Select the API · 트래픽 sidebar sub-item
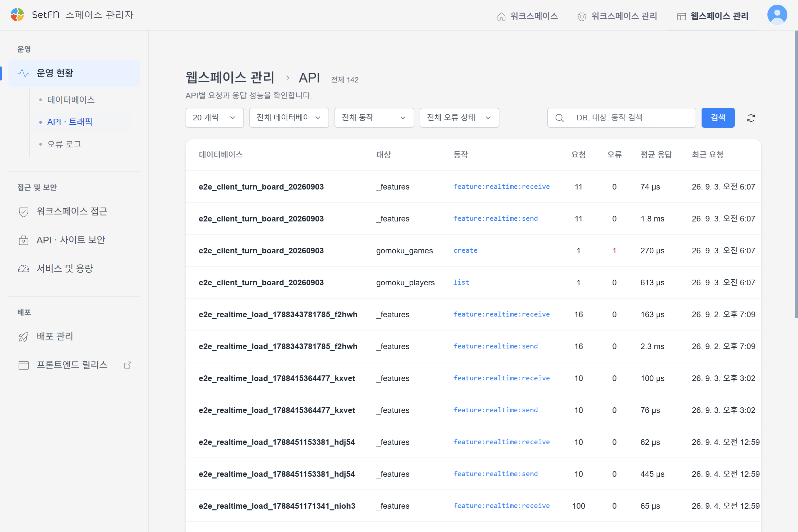 (69, 122)
